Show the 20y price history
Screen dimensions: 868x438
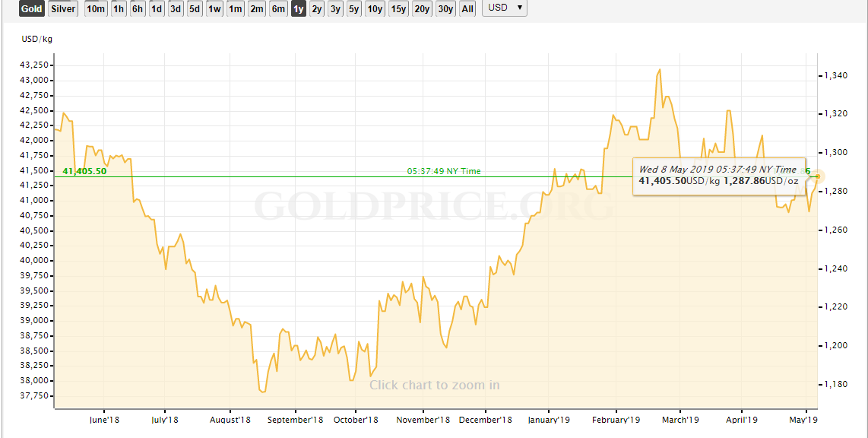point(422,9)
